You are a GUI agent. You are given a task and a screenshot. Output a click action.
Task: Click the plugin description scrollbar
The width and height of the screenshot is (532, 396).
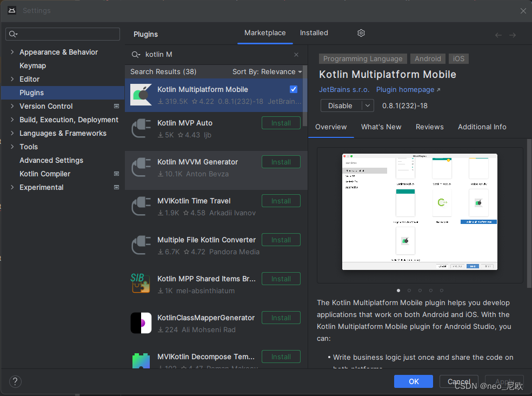pyautogui.click(x=529, y=213)
